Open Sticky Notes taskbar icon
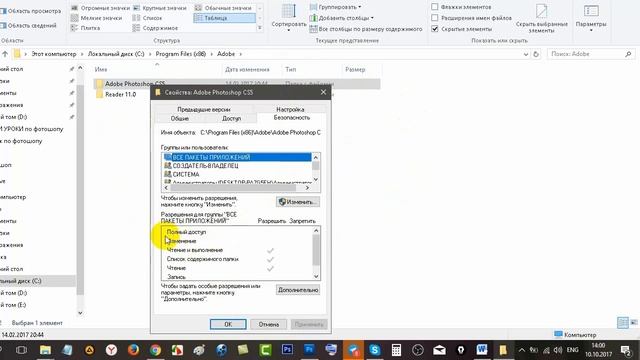 pyautogui.click(x=243, y=350)
